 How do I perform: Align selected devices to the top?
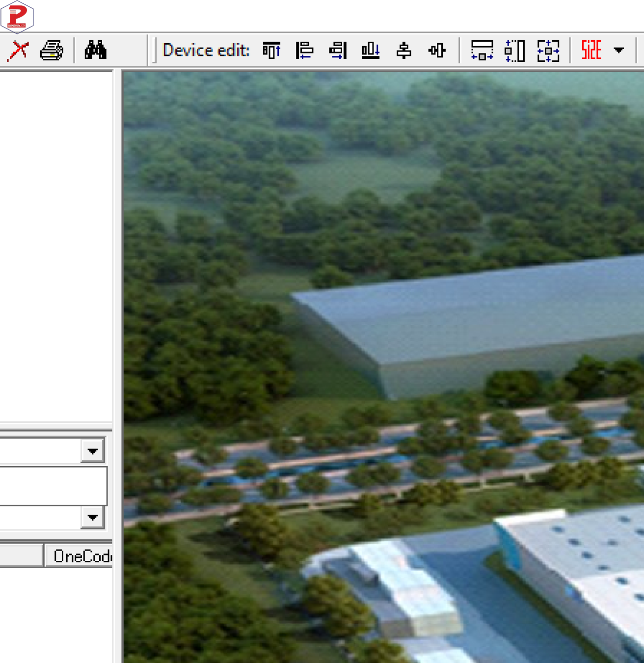pos(271,50)
